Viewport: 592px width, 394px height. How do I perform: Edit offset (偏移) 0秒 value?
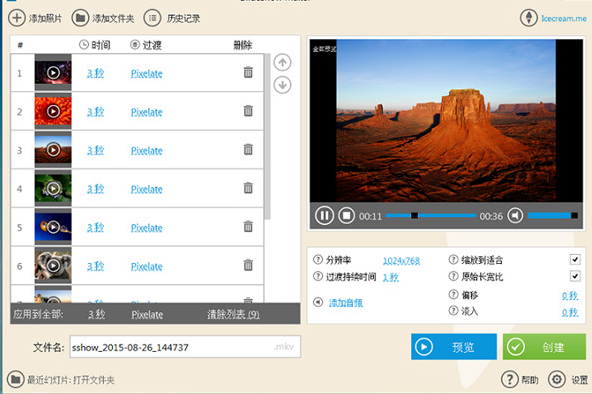(x=570, y=296)
